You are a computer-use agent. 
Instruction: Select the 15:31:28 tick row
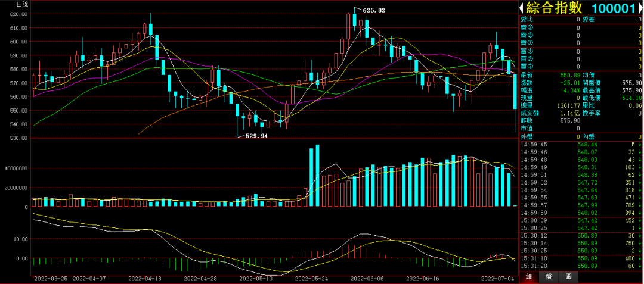coord(581,266)
